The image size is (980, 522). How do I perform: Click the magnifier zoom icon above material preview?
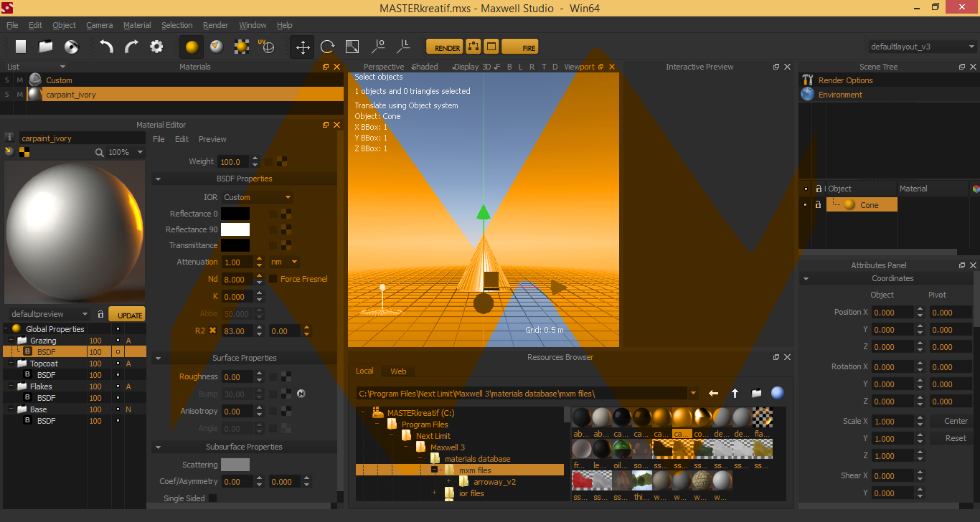tap(100, 152)
